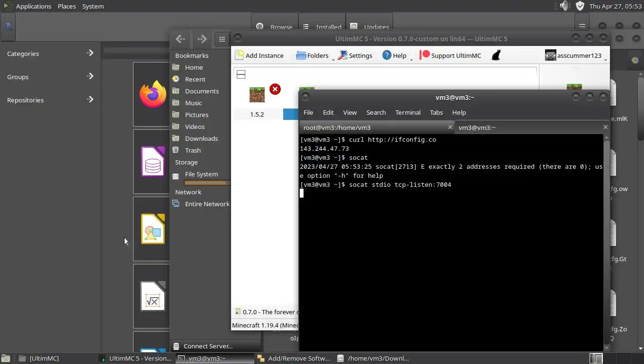Click show desktop icon in bottom panel
Screen dimensions: 644x364
coord(6,358)
